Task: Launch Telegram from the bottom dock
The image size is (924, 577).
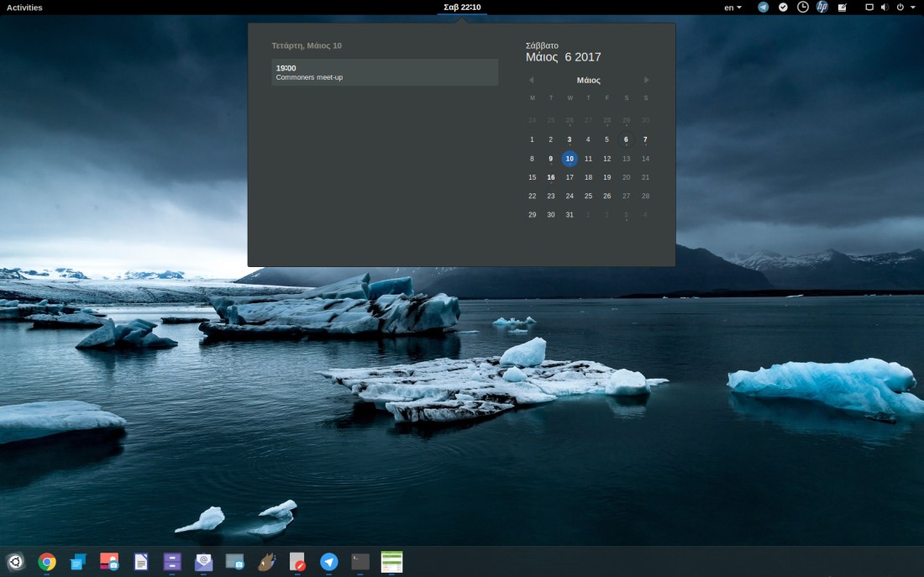Action: (x=329, y=562)
